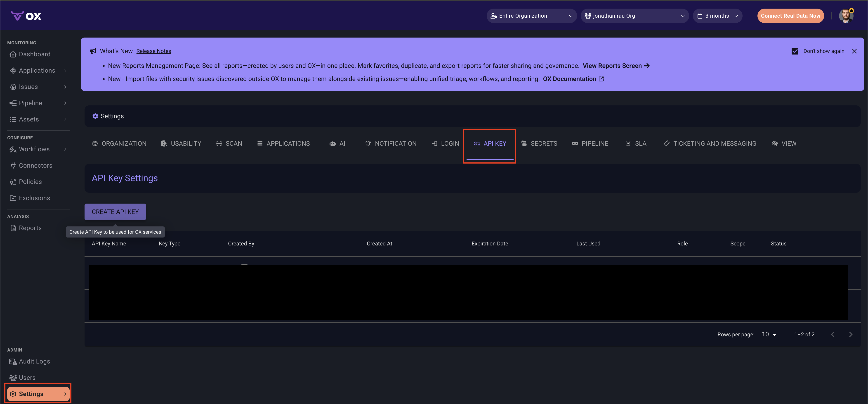Go to Policies in the sidebar
The image size is (868, 404).
[30, 182]
